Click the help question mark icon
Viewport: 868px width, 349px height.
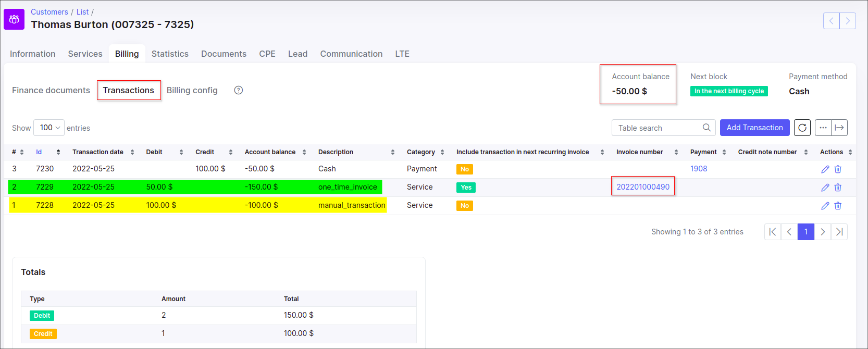(239, 90)
